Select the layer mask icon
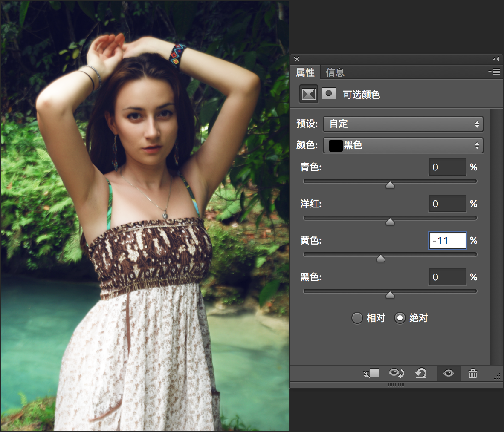Image resolution: width=504 pixels, height=432 pixels. pyautogui.click(x=328, y=93)
